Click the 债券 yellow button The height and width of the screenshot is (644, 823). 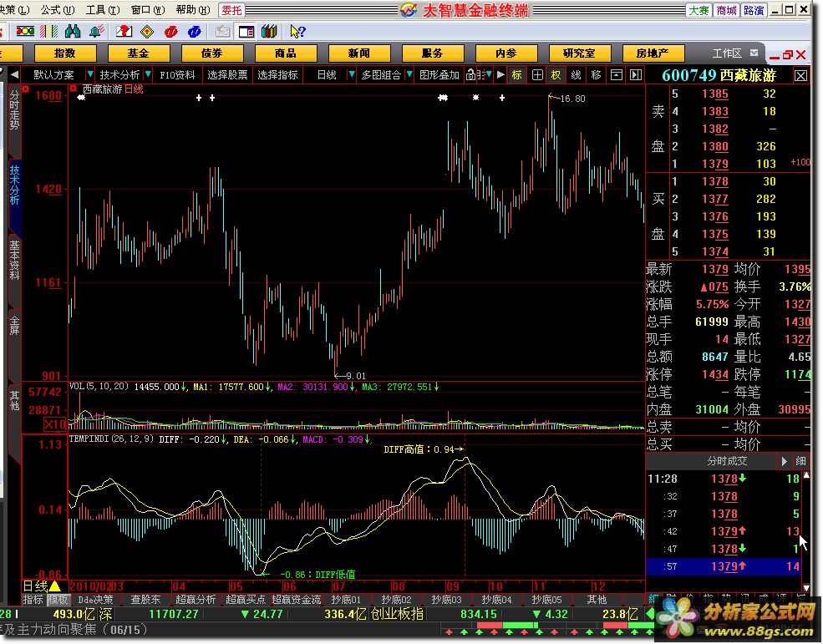212,53
